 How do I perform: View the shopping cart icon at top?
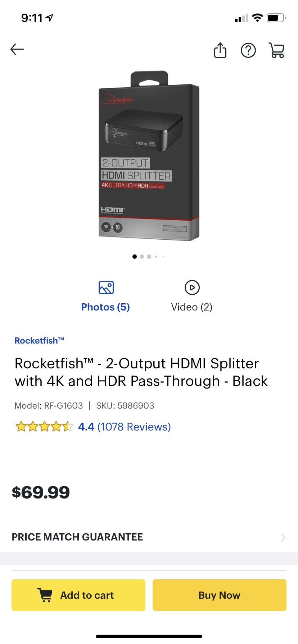(277, 50)
